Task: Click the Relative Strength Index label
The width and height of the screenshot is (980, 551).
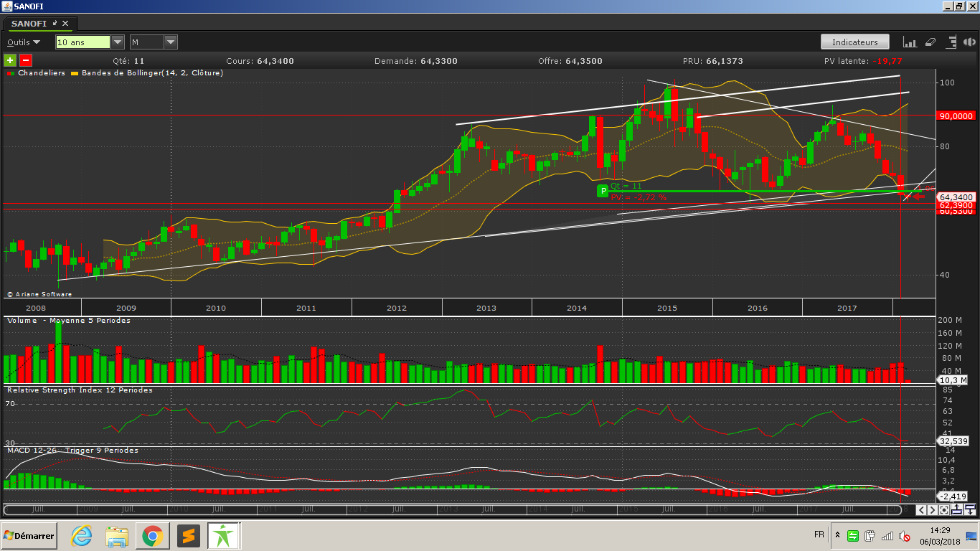Action: tap(80, 390)
